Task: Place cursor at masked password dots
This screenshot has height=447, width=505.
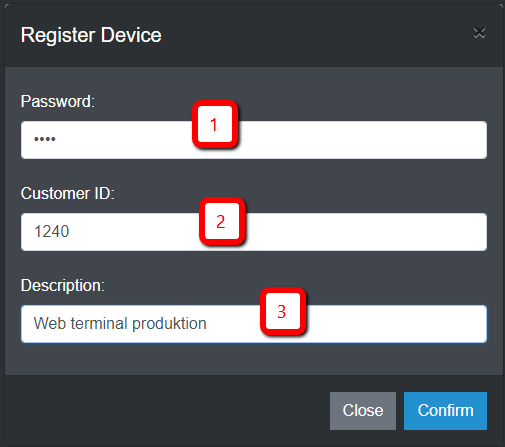Action: pos(45,139)
